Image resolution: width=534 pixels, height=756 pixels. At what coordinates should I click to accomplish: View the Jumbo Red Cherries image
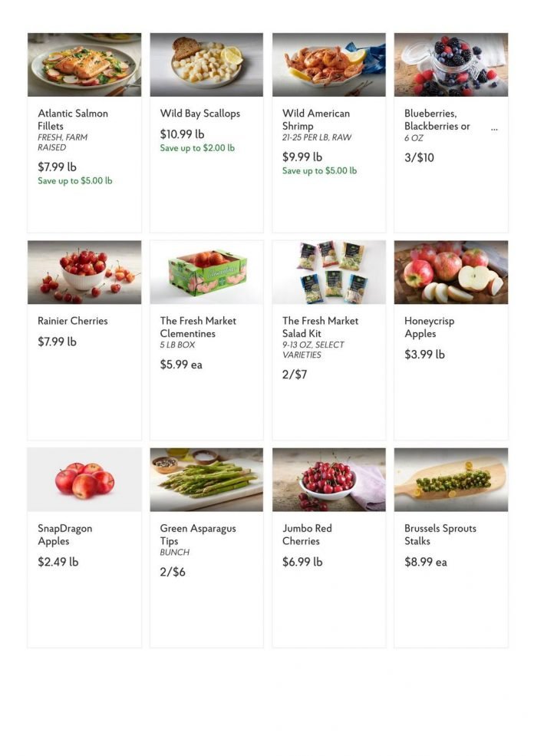[x=329, y=479]
